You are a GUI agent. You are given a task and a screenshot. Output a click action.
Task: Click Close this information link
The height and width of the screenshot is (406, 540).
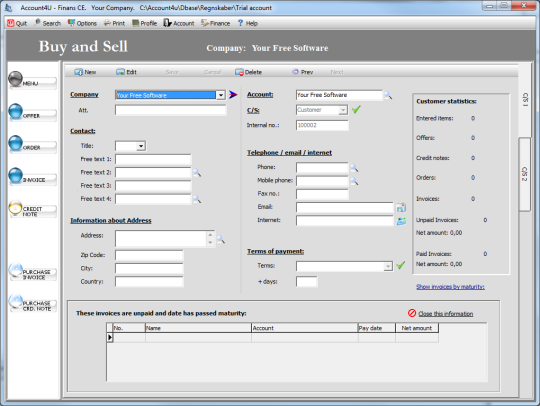click(x=446, y=314)
